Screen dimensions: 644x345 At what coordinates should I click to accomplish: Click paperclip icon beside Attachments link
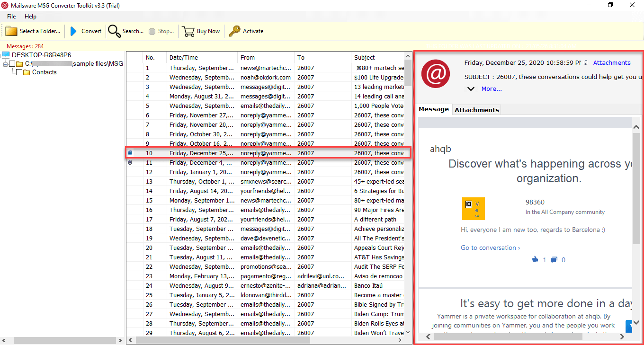[x=586, y=62]
